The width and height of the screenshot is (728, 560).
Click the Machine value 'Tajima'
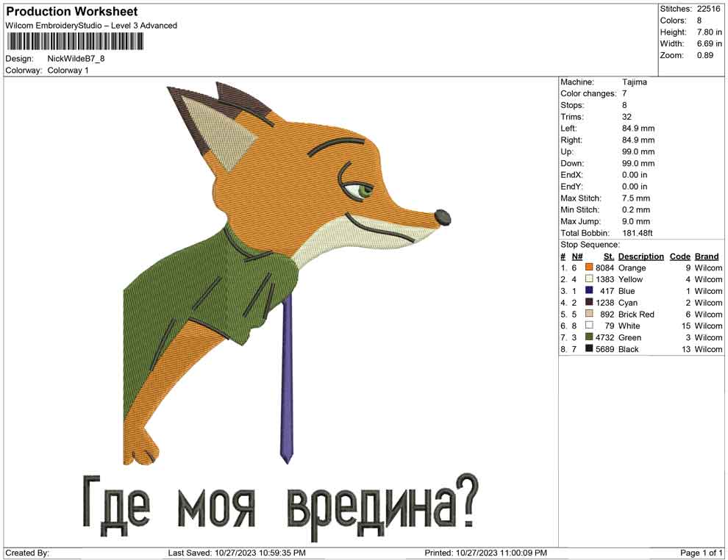pos(635,82)
